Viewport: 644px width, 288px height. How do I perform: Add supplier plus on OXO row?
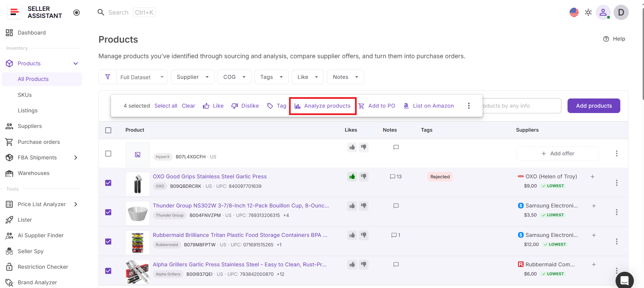pyautogui.click(x=593, y=177)
